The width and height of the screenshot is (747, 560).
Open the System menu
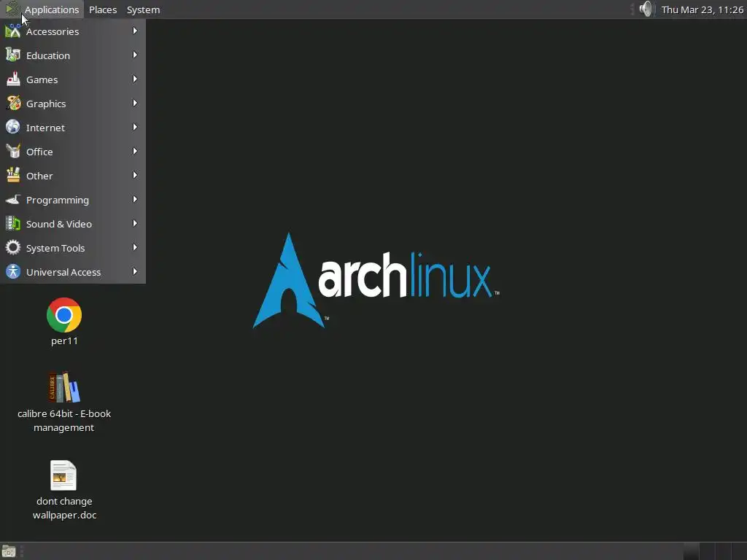(x=144, y=9)
